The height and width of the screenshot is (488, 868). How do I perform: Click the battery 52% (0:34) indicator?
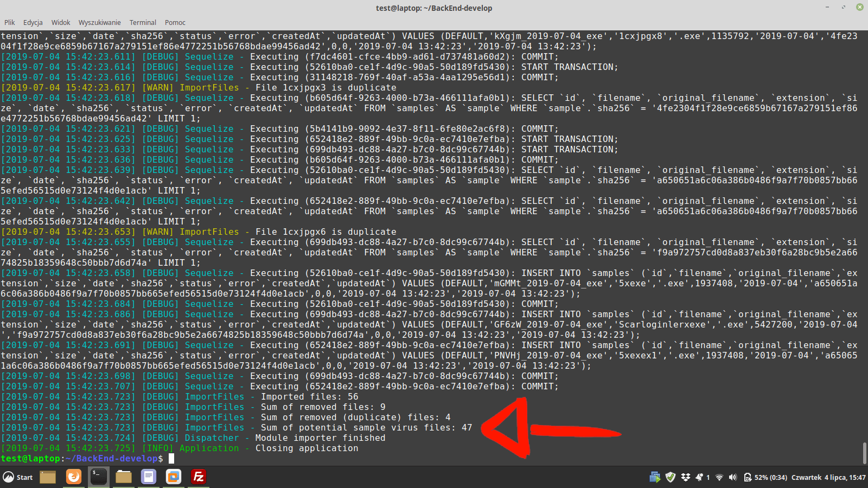(765, 477)
